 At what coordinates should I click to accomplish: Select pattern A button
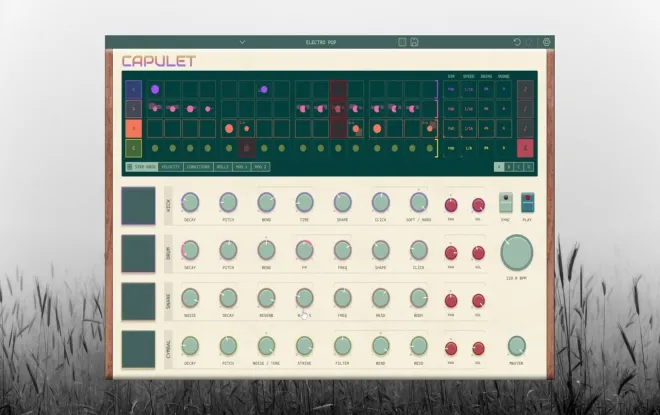click(x=499, y=167)
